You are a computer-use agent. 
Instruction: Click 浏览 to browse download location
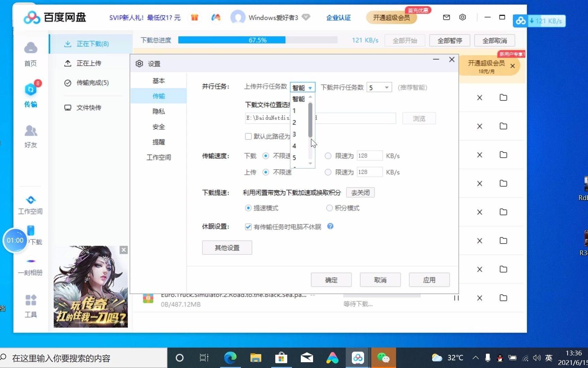click(419, 118)
